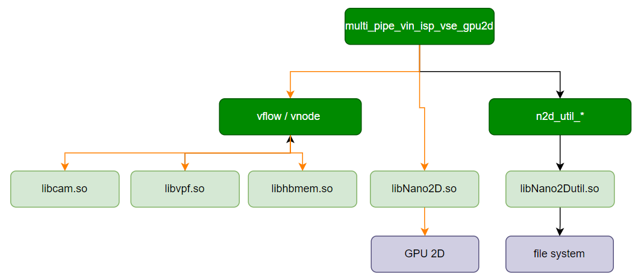Click the libhbmem.so box
The height and width of the screenshot is (279, 644).
(x=302, y=189)
